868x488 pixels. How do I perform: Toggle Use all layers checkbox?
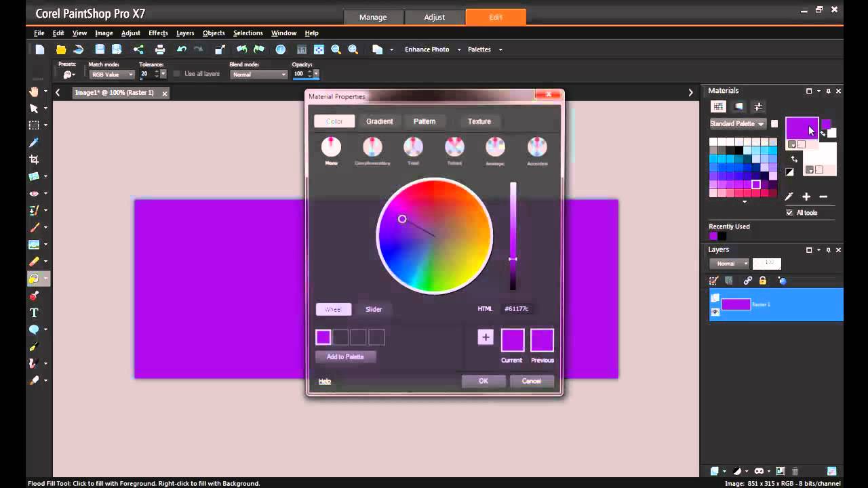click(177, 74)
